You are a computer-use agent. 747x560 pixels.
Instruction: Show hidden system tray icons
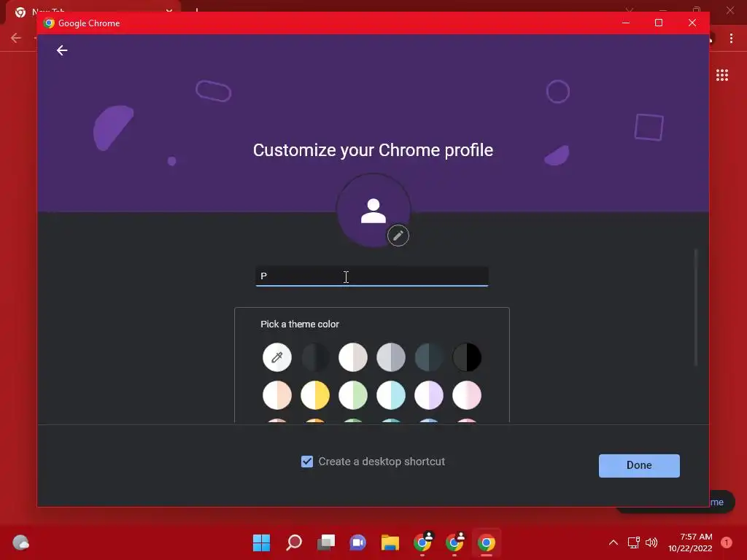(x=613, y=542)
